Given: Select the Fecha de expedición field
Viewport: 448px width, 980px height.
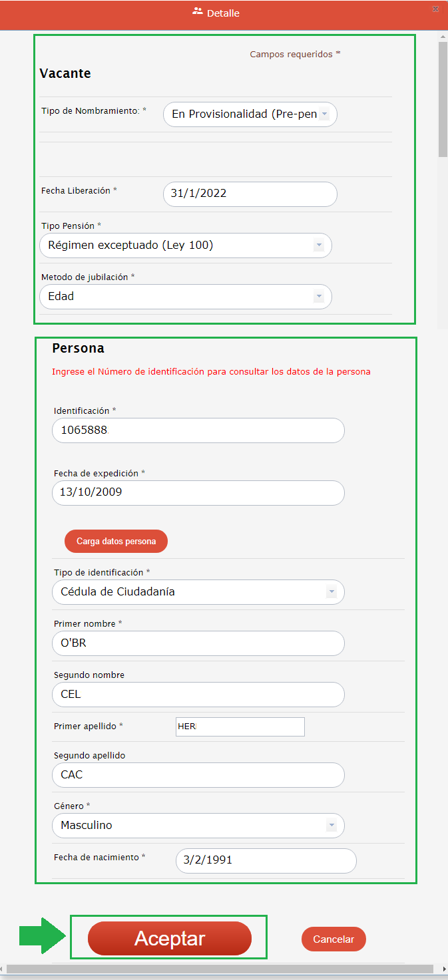Looking at the screenshot, I should [198, 493].
